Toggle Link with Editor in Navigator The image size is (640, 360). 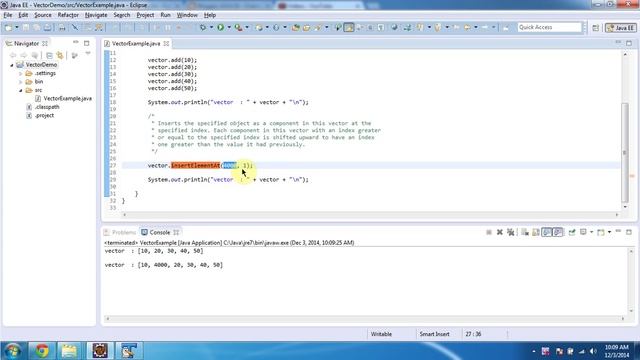click(x=60, y=55)
